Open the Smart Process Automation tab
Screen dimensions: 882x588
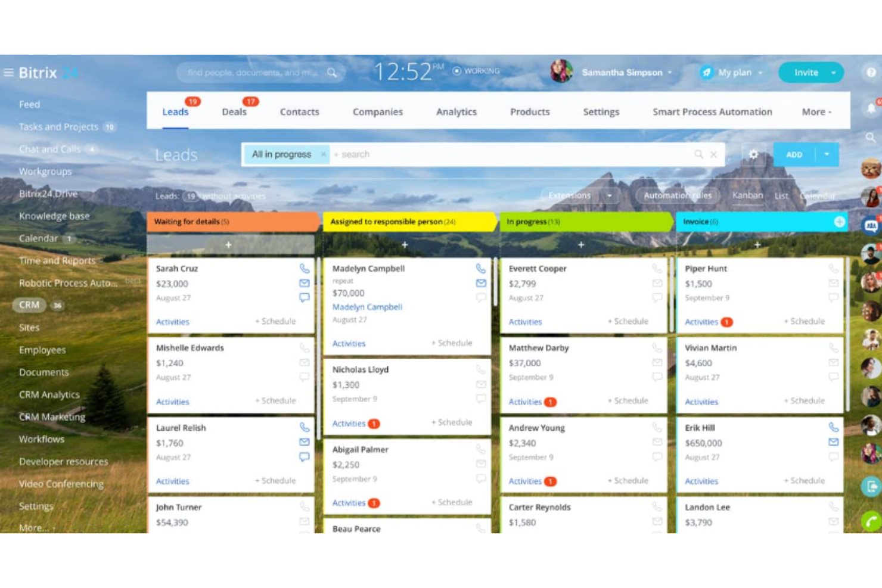712,112
